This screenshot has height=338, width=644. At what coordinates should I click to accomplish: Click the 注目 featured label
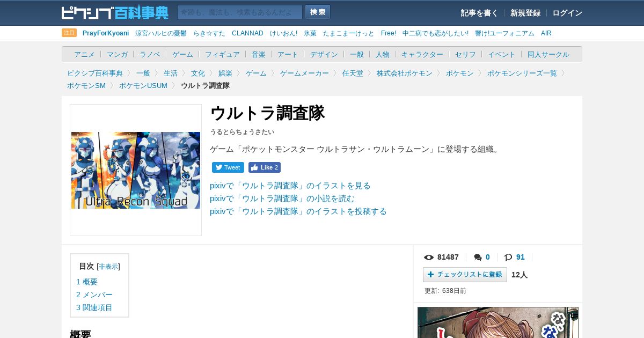click(x=69, y=33)
